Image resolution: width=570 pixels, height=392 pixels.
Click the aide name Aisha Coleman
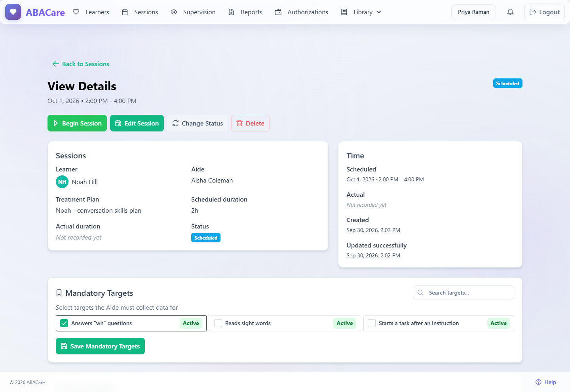[212, 180]
